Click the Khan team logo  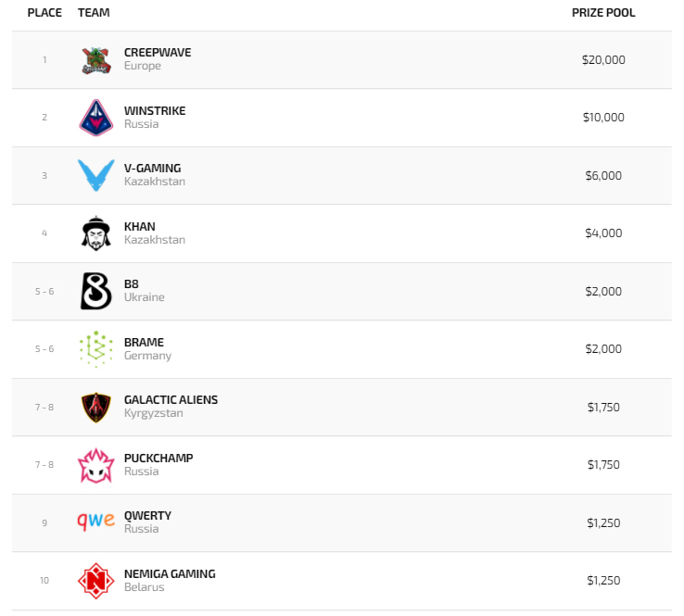95,233
